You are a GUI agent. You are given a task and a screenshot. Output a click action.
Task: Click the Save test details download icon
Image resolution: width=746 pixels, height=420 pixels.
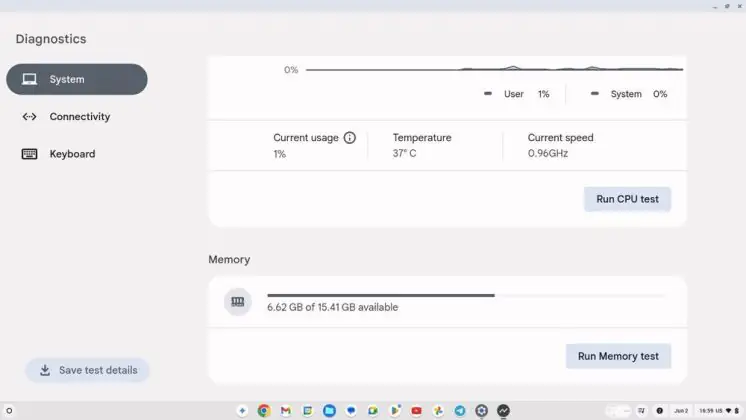pyautogui.click(x=45, y=370)
